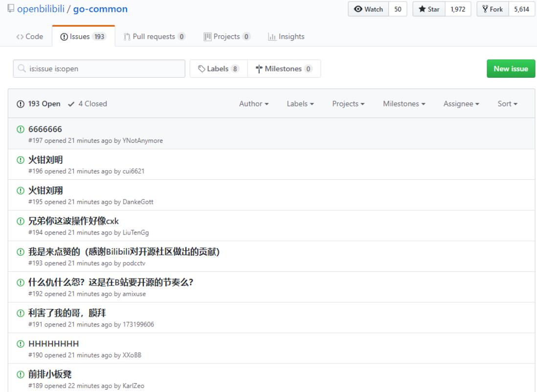This screenshot has width=537, height=392.
Task: Switch to the 4 Closed issues filter
Action: [x=88, y=104]
